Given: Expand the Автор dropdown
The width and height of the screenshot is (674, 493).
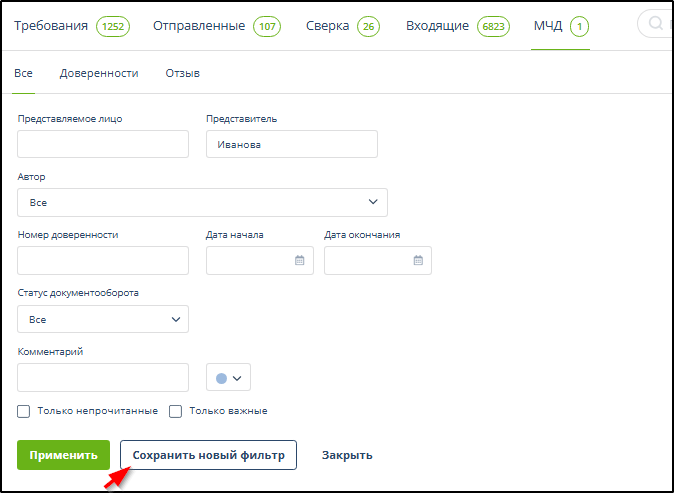Looking at the screenshot, I should pyautogui.click(x=202, y=202).
